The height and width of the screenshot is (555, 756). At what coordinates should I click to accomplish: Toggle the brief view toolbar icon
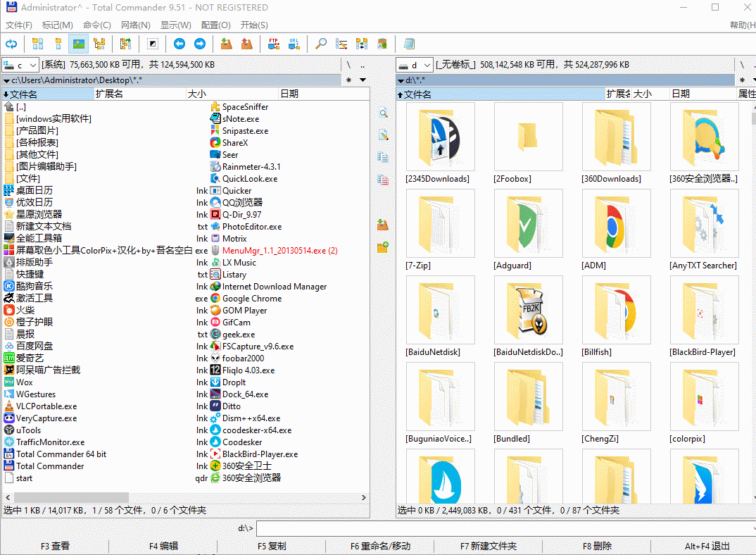pos(37,44)
